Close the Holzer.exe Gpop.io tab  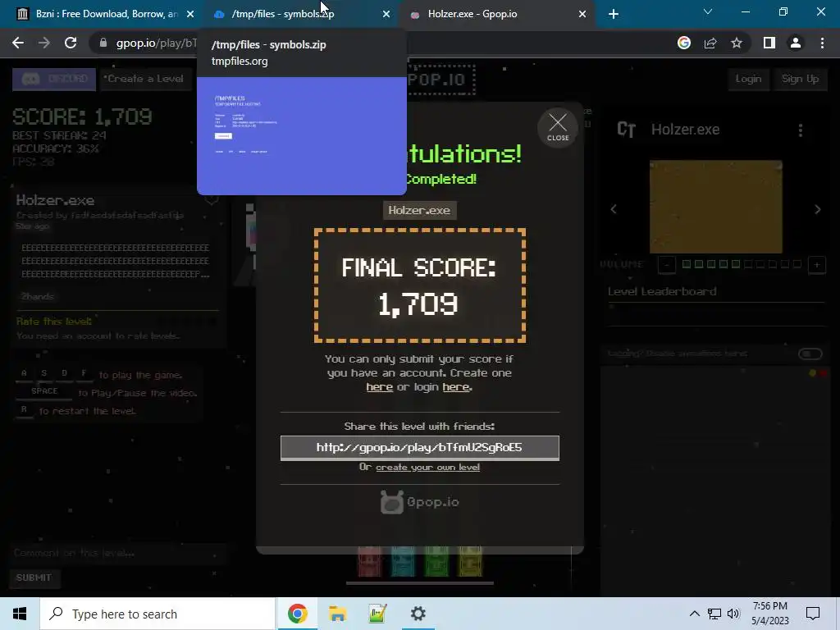pyautogui.click(x=582, y=14)
